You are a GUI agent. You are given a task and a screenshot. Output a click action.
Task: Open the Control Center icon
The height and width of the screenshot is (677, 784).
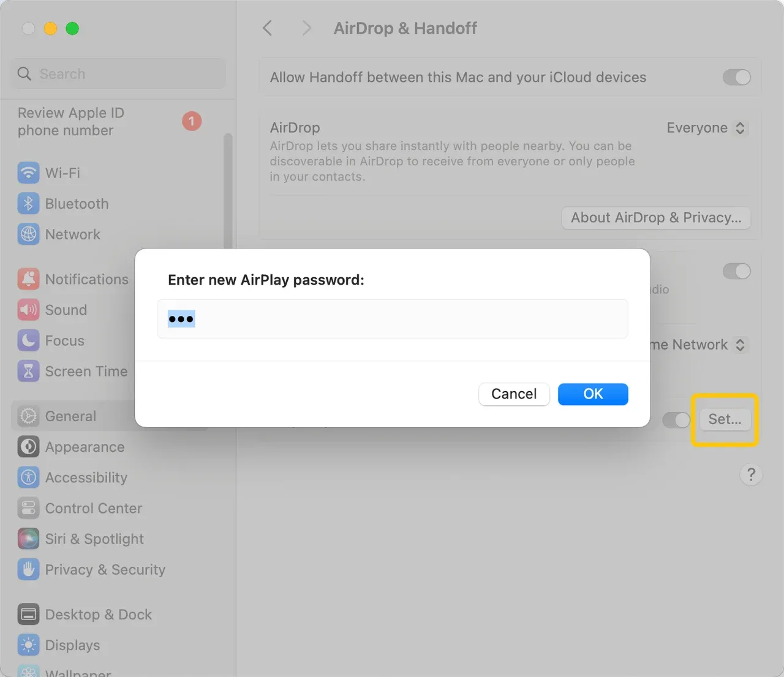pyautogui.click(x=28, y=508)
